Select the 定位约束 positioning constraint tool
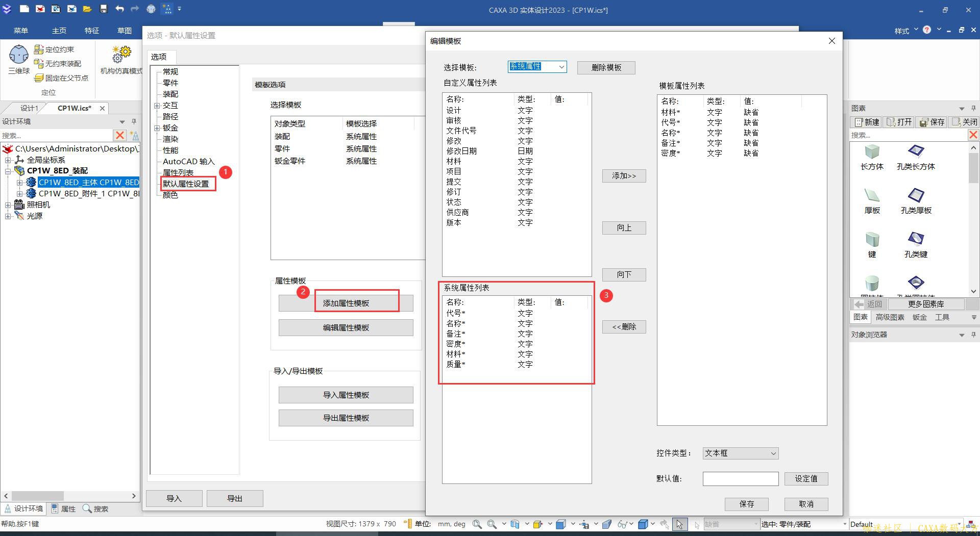The image size is (980, 536). 54,49
